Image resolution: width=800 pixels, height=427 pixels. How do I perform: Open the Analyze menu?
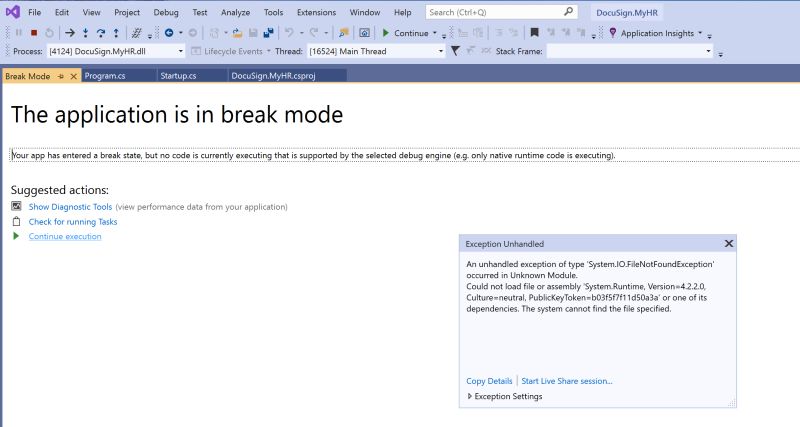click(235, 12)
